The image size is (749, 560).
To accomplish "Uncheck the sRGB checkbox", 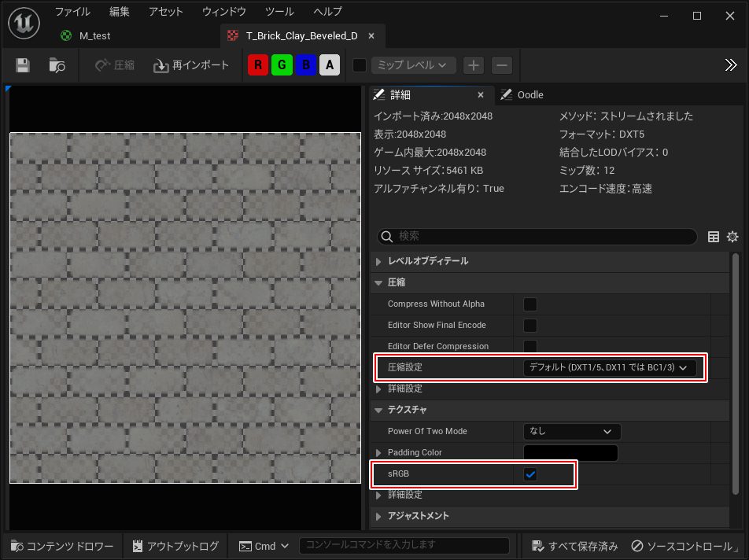I will [530, 474].
